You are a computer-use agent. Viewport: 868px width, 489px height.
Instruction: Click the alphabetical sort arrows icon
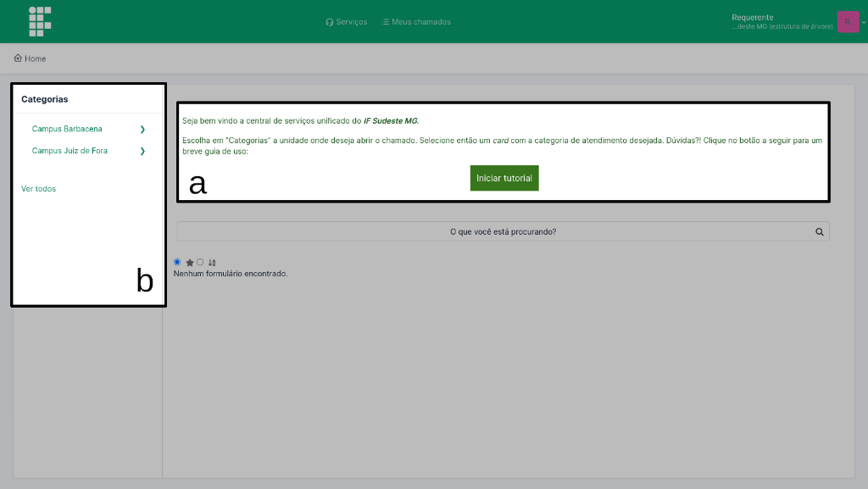tap(212, 263)
